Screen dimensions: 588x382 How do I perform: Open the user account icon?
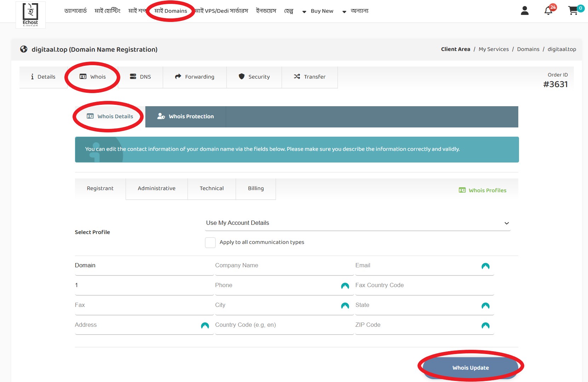point(525,11)
